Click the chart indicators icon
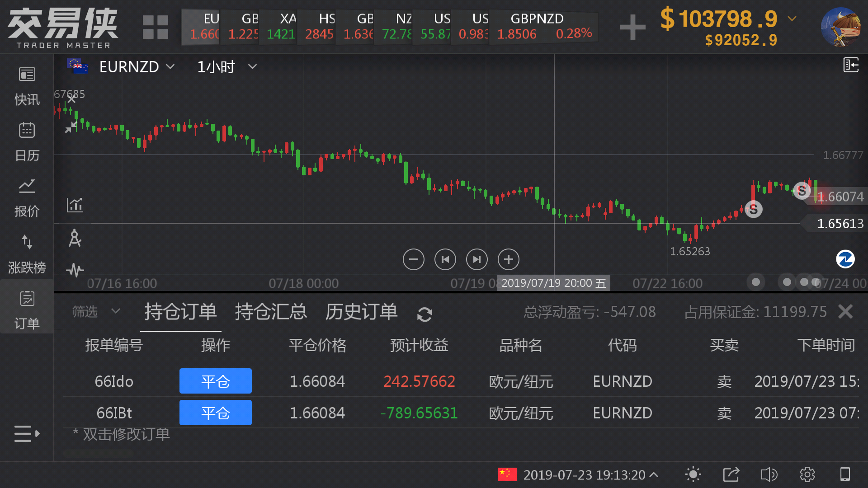The height and width of the screenshot is (488, 868). click(x=75, y=205)
